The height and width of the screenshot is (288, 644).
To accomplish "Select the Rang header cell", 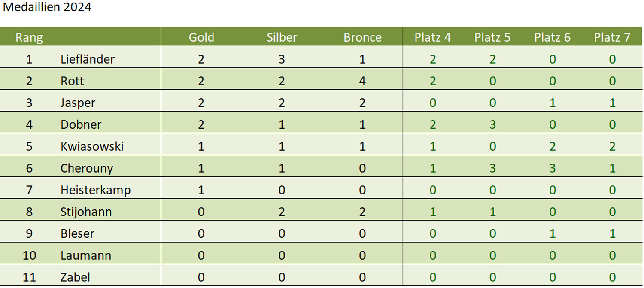I will pos(29,38).
